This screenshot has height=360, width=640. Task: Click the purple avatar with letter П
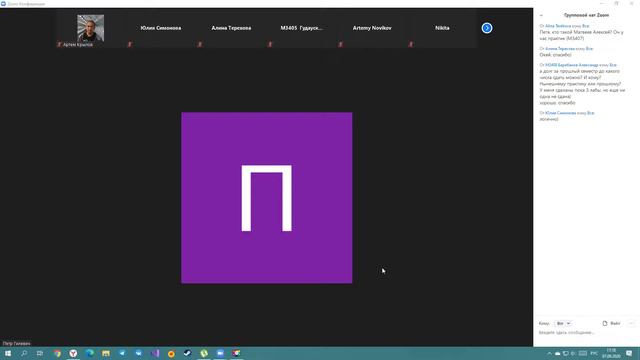(267, 198)
